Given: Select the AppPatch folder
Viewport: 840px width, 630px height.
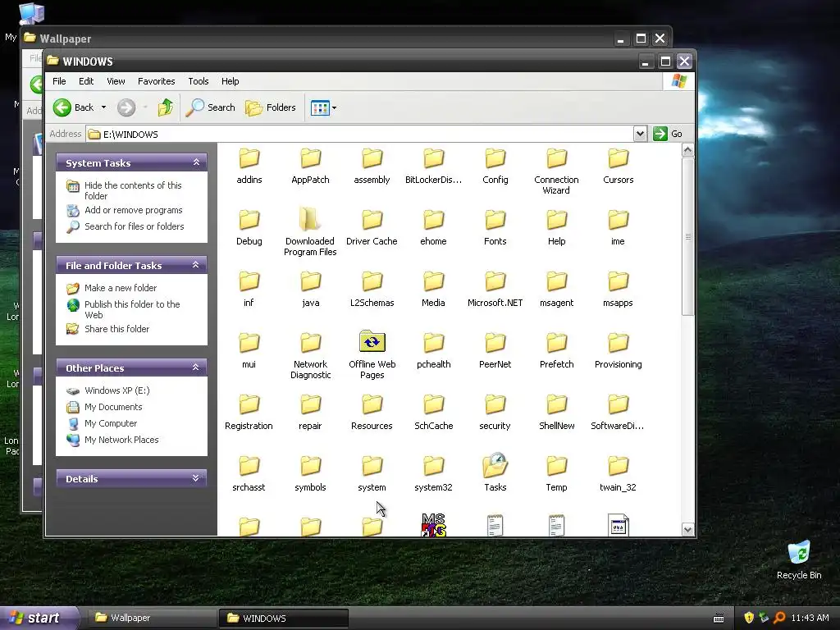Looking at the screenshot, I should [x=310, y=167].
